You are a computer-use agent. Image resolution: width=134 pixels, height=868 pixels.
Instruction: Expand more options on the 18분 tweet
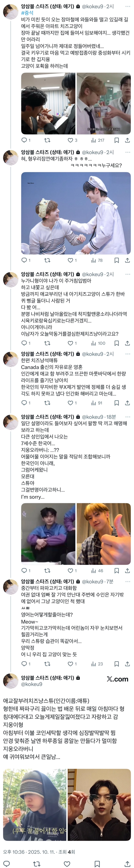pyautogui.click(x=127, y=417)
